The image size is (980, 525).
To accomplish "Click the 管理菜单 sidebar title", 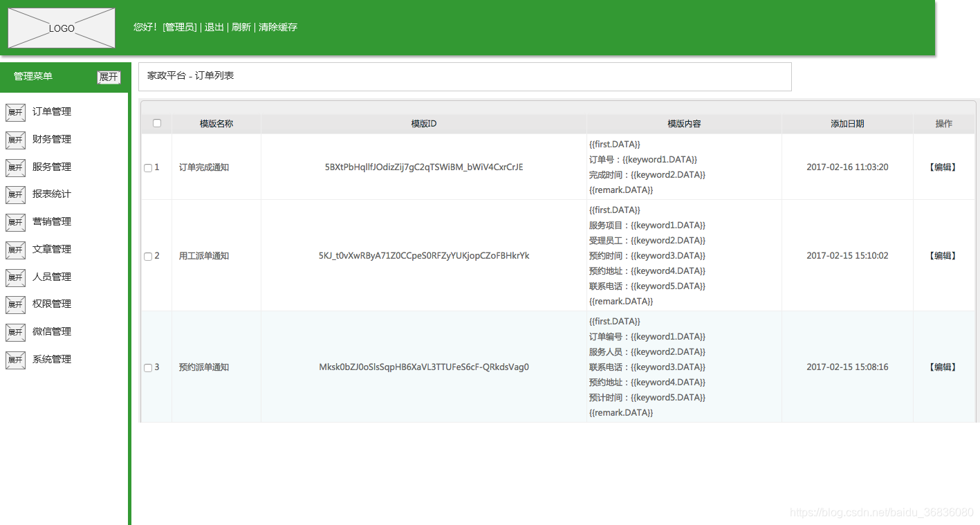I will 33,76.
